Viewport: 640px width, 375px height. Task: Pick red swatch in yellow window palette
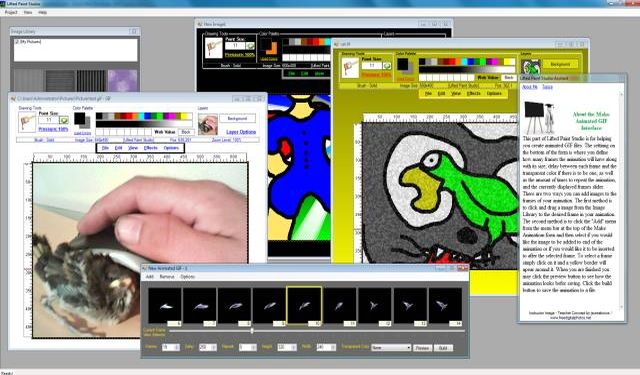point(453,62)
